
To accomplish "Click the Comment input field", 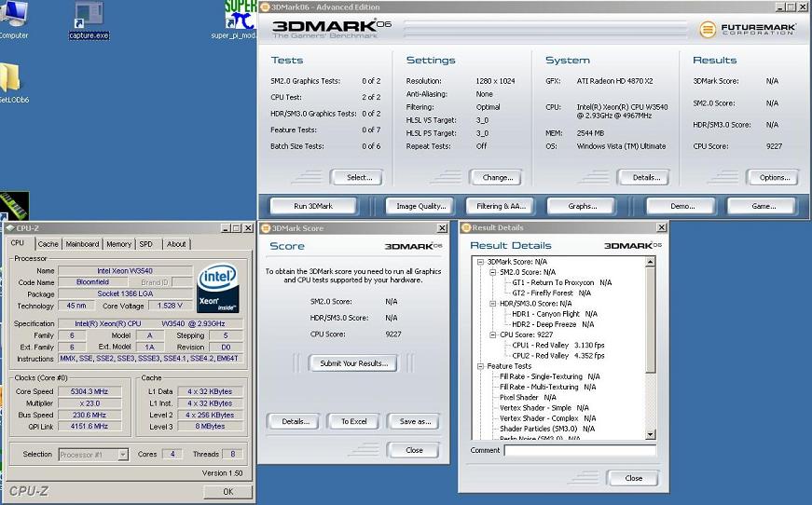I will click(579, 451).
